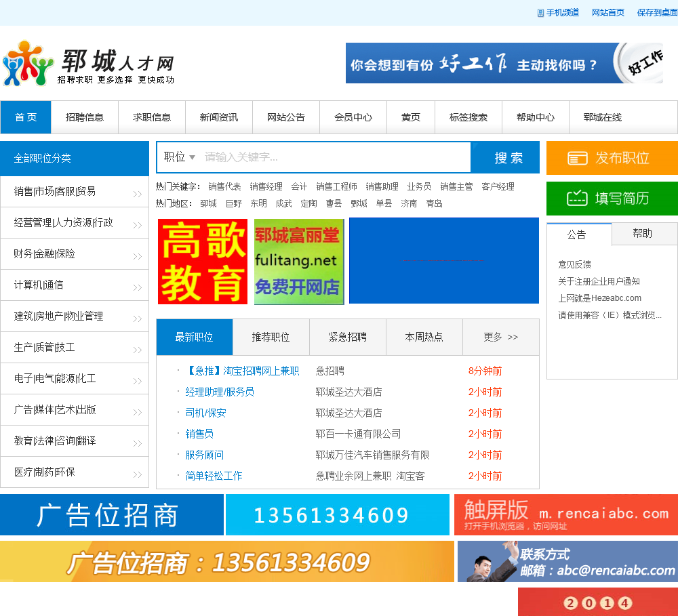Expand the 计算机|通信 category arrow
Screen dimensions: 678x616
click(138, 287)
